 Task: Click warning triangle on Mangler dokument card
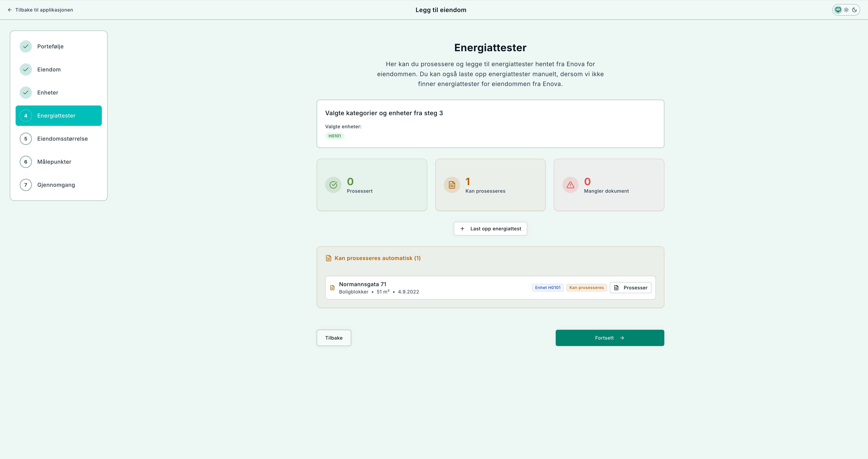point(570,185)
